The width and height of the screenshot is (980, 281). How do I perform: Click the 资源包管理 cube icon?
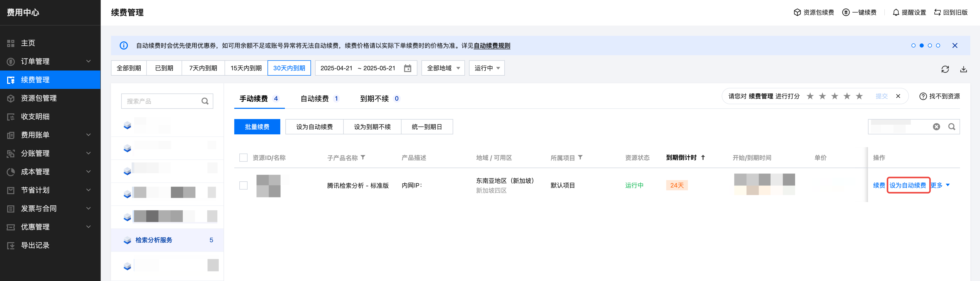[11, 99]
